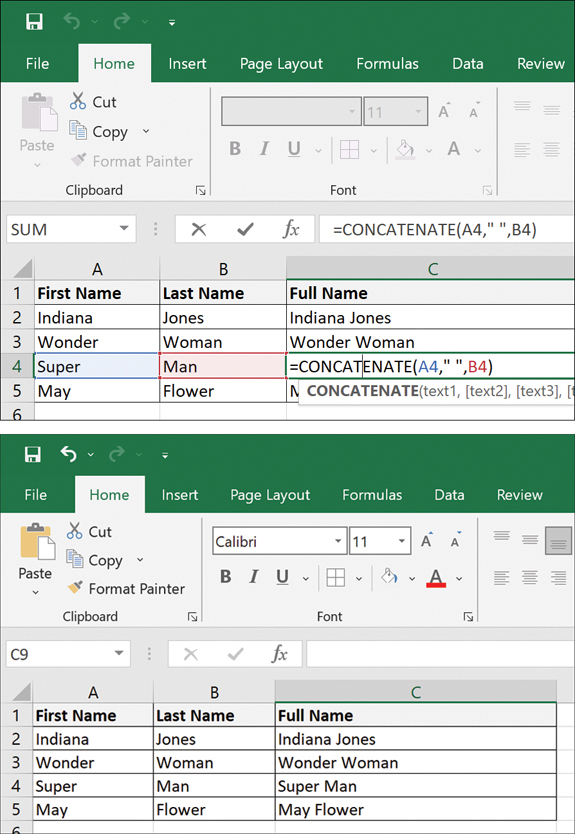575x834 pixels.
Task: Click Top Align in the bottom window
Action: coord(502,536)
